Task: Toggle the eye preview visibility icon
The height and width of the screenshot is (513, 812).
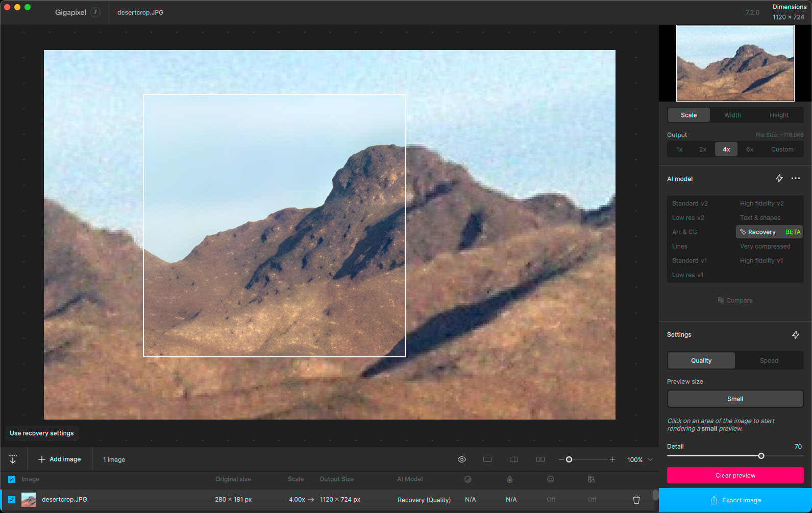Action: click(462, 459)
